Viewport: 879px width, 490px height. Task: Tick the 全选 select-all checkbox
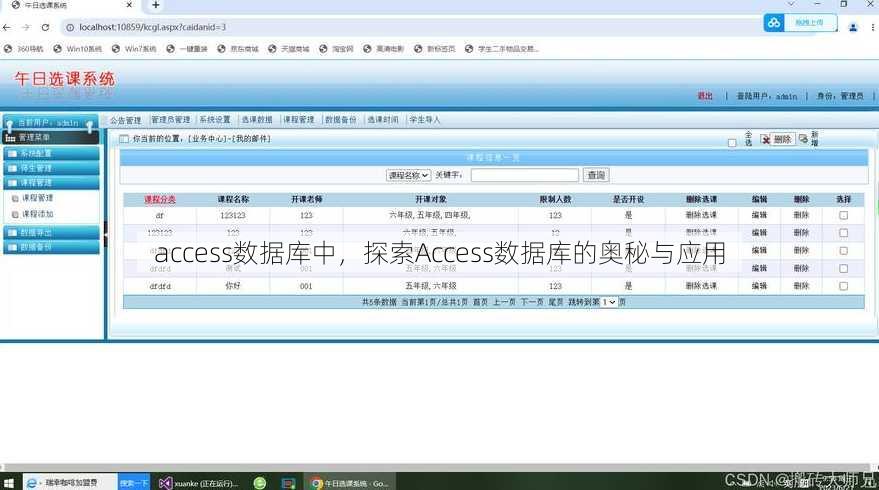[x=732, y=143]
